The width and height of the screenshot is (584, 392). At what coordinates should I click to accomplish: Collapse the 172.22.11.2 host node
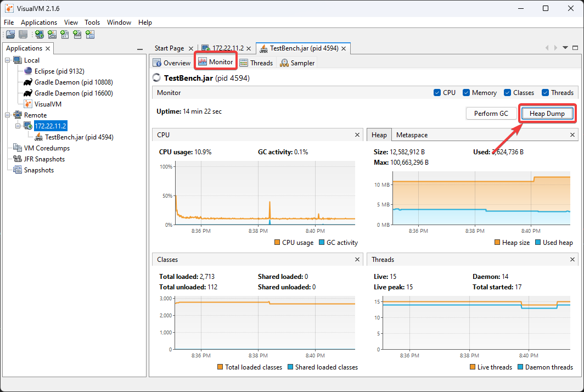(19, 126)
